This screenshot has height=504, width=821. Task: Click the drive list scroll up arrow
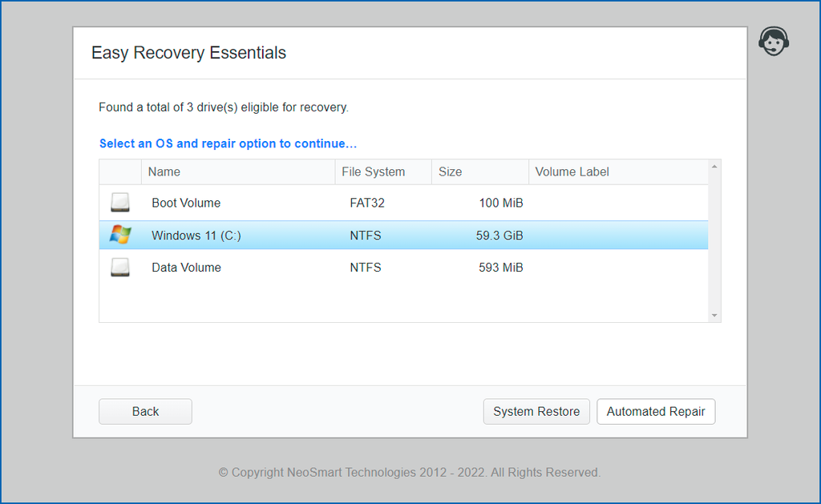pyautogui.click(x=714, y=167)
